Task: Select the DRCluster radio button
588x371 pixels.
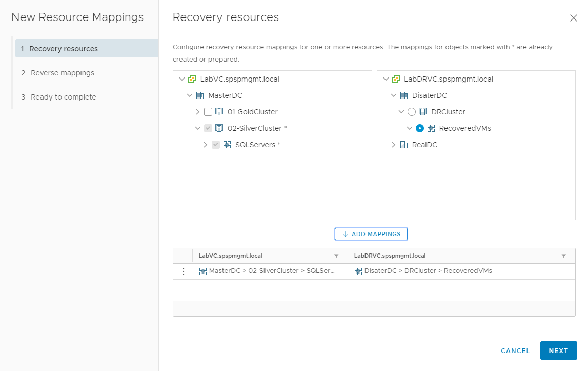Action: click(412, 112)
